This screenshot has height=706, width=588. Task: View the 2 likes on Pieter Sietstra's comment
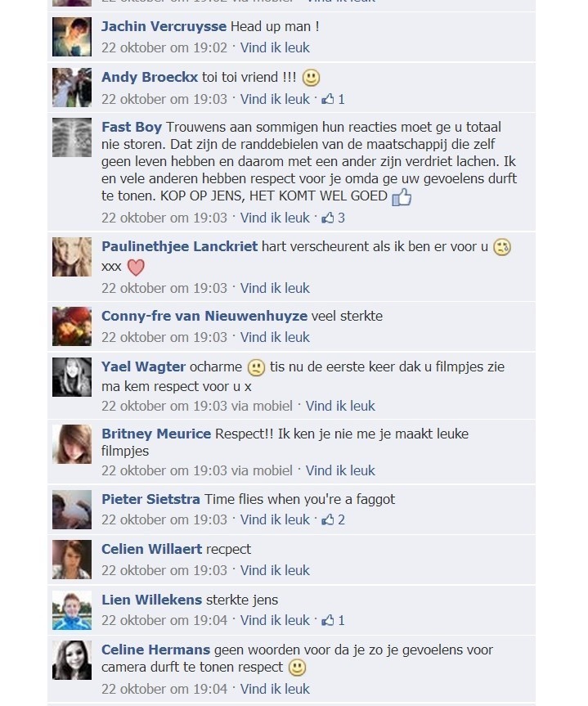pos(333,519)
